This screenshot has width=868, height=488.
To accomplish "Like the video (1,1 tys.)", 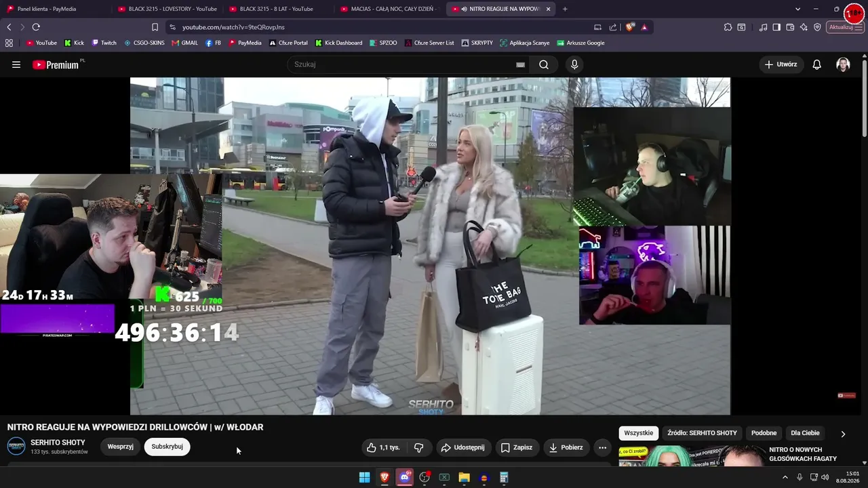I will (384, 447).
